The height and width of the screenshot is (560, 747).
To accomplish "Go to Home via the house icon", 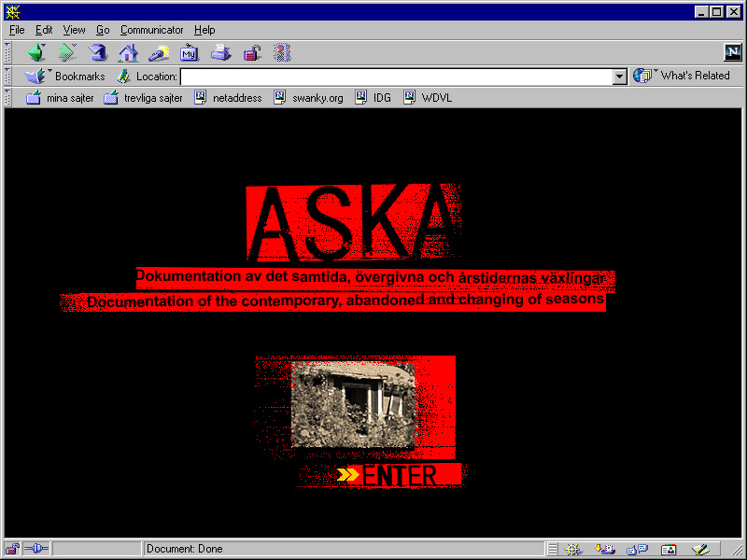I will pyautogui.click(x=128, y=53).
